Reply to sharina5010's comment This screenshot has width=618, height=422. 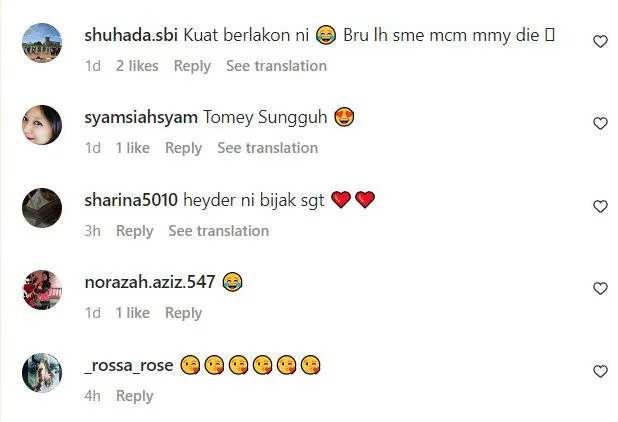(135, 231)
